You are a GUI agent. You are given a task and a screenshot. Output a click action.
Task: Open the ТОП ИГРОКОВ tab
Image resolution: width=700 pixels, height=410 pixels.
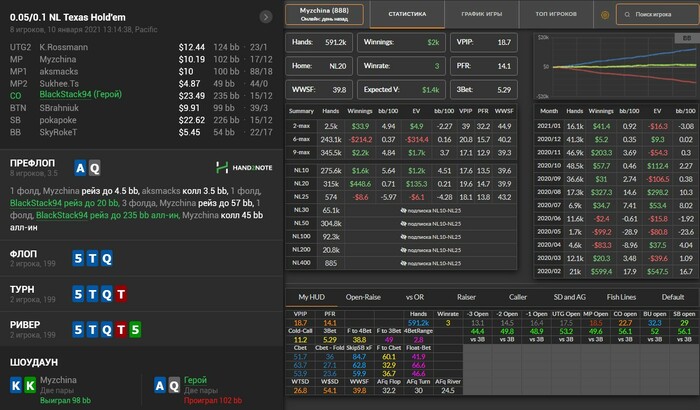(556, 14)
